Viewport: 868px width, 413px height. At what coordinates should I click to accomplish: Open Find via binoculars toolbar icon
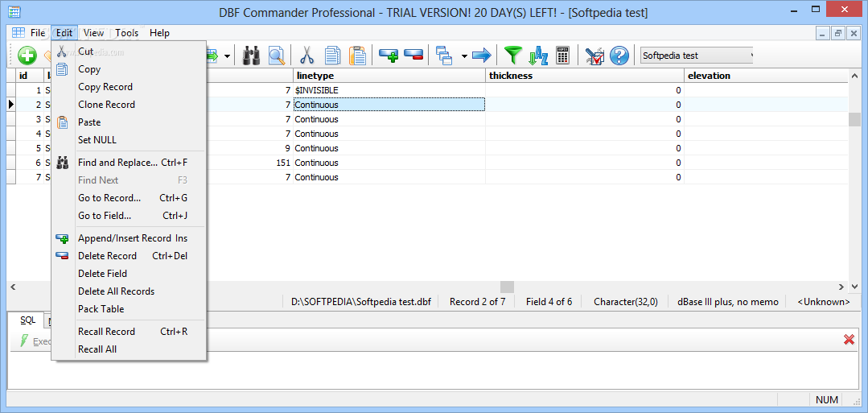[252, 56]
